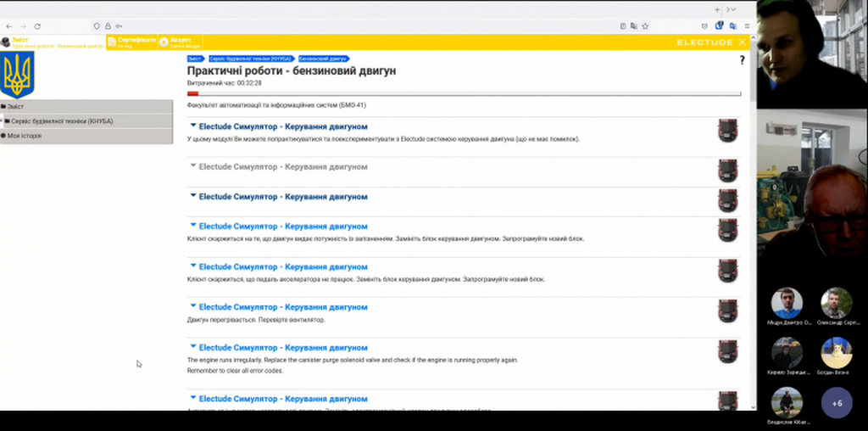Show more participants with '+6' button
This screenshot has height=431, width=868.
click(x=837, y=403)
